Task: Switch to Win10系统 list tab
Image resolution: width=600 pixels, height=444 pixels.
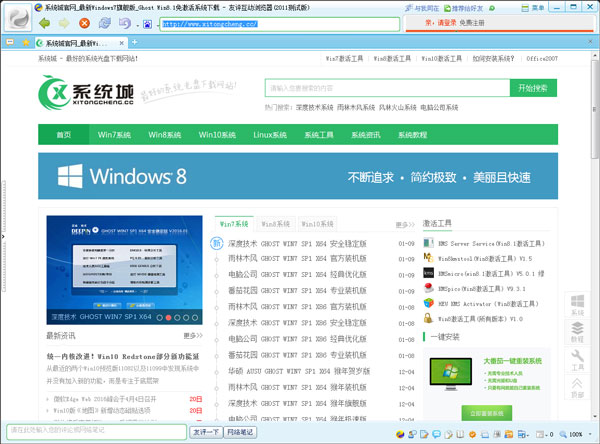Action: click(x=317, y=224)
